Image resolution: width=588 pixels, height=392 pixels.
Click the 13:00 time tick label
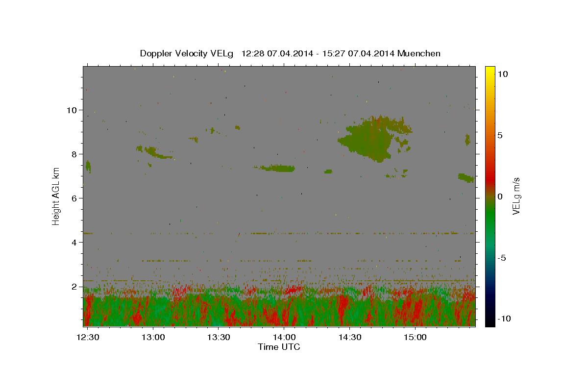(x=153, y=337)
